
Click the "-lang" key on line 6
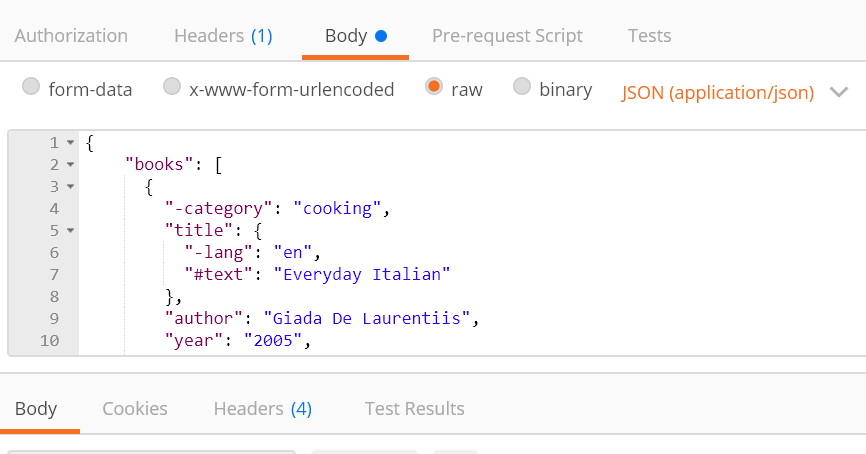click(x=219, y=252)
